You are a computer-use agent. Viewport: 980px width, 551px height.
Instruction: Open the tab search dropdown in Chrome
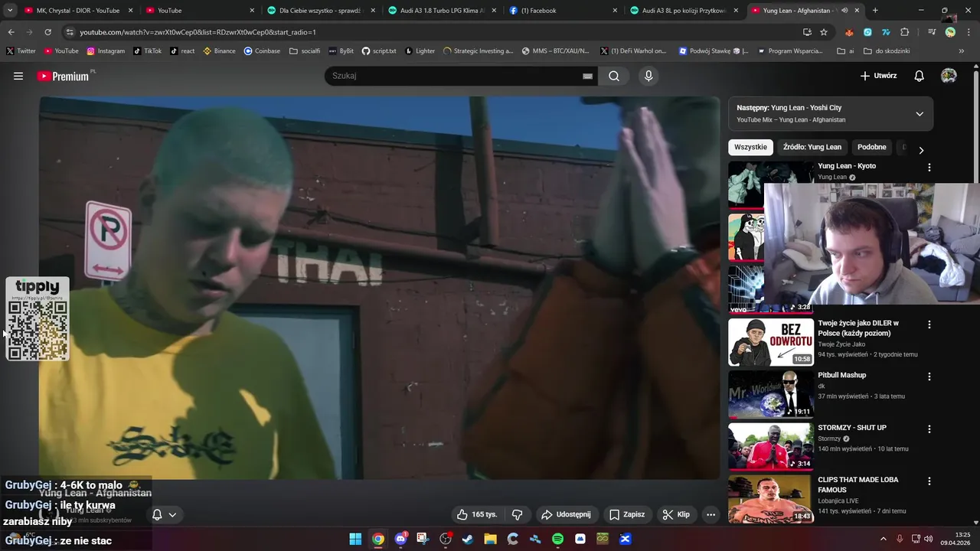coord(10,11)
